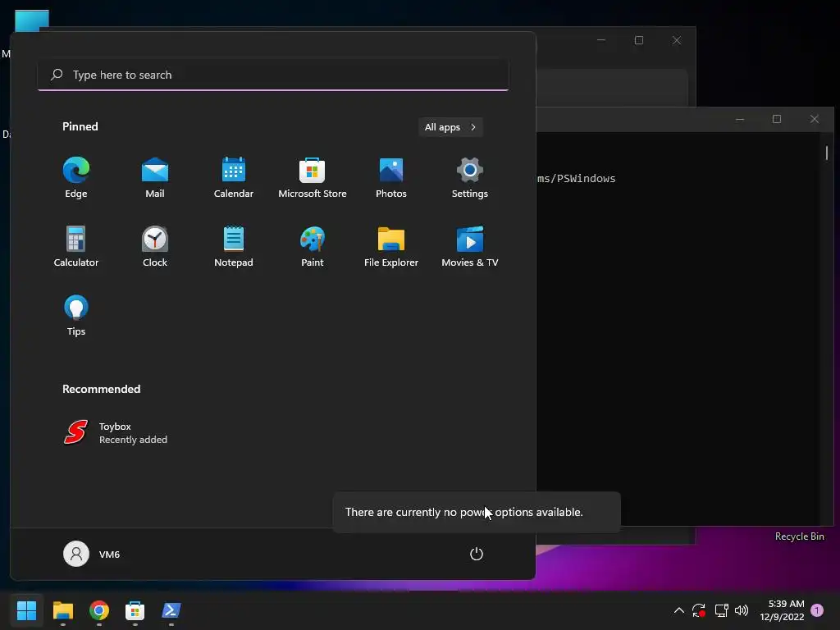Viewport: 840px width, 630px height.
Task: Minimize the PowerShell terminal window
Action: click(740, 119)
